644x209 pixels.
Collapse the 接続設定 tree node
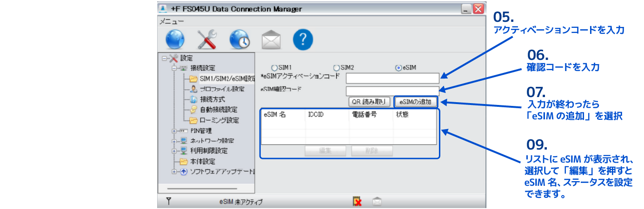tap(174, 68)
